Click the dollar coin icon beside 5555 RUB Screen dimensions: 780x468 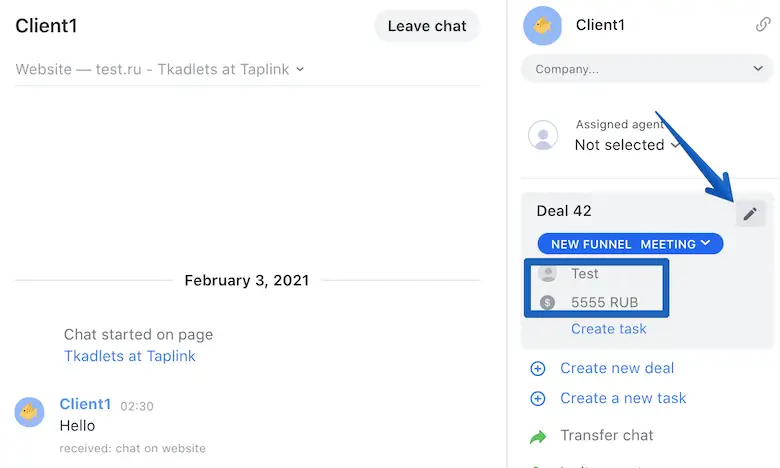point(547,302)
